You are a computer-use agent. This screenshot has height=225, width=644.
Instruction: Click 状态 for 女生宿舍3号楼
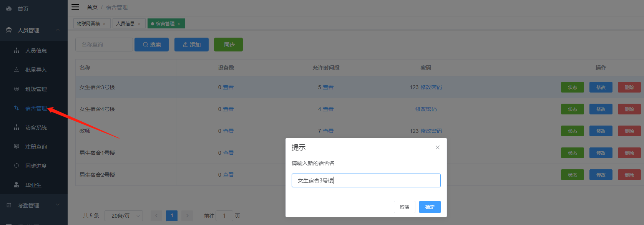click(x=573, y=87)
